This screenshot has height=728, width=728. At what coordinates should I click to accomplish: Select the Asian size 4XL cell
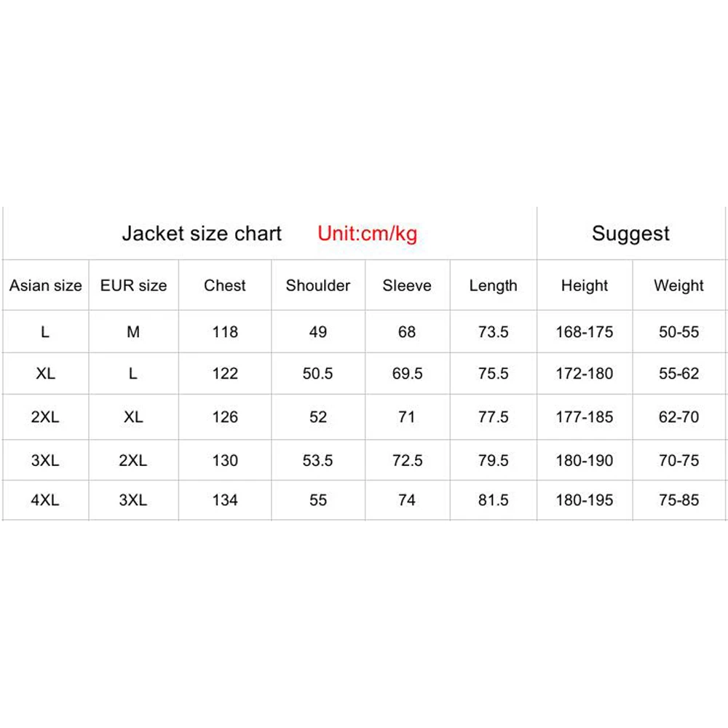point(46,500)
